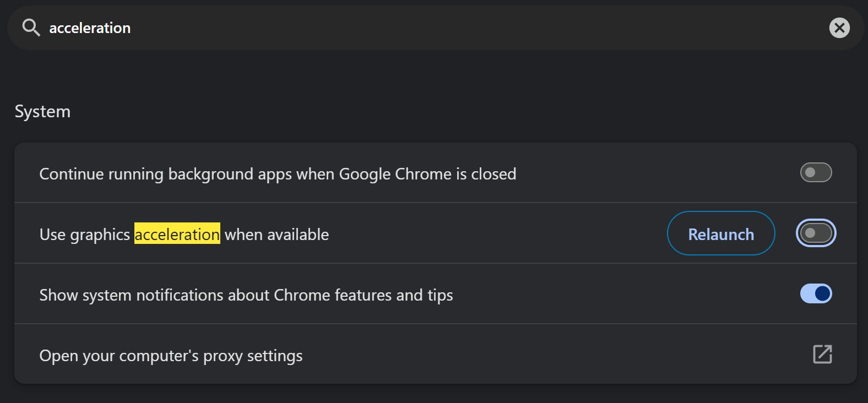This screenshot has width=868, height=403.
Task: Clear the search with the X icon
Action: (x=839, y=28)
